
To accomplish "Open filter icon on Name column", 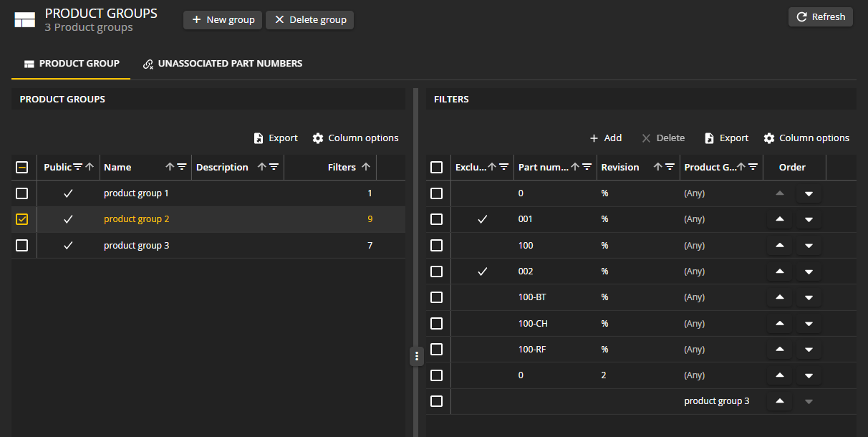I will coord(182,167).
